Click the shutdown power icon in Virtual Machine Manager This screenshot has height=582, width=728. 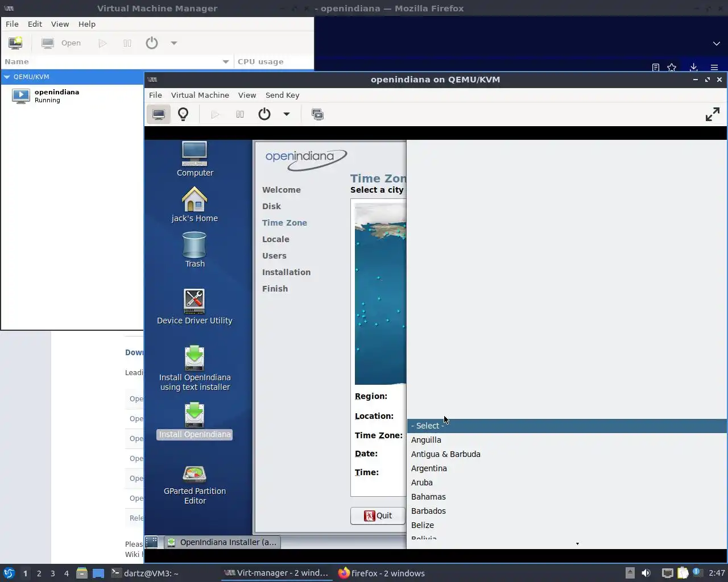152,43
